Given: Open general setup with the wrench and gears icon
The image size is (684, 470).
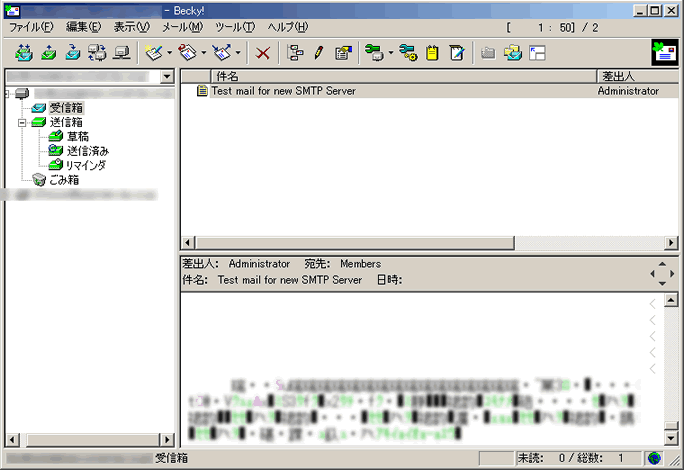Looking at the screenshot, I should tap(408, 53).
